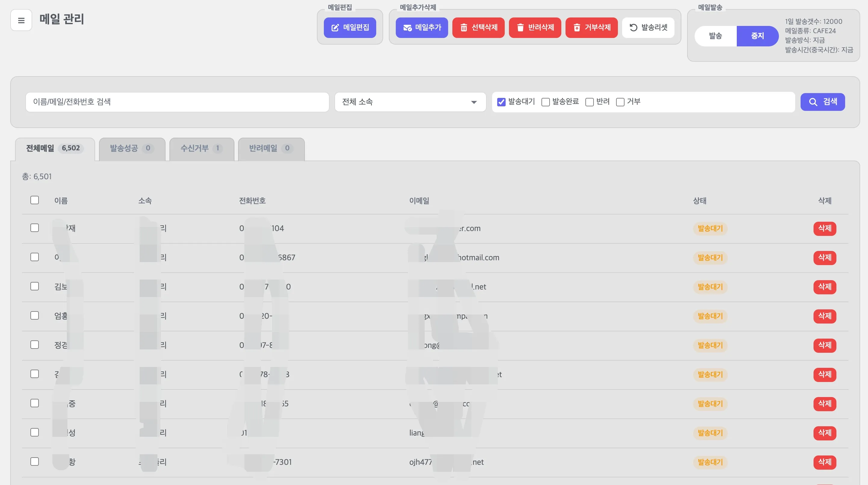868x485 pixels.
Task: Check the 반려 filter checkbox
Action: pos(589,102)
